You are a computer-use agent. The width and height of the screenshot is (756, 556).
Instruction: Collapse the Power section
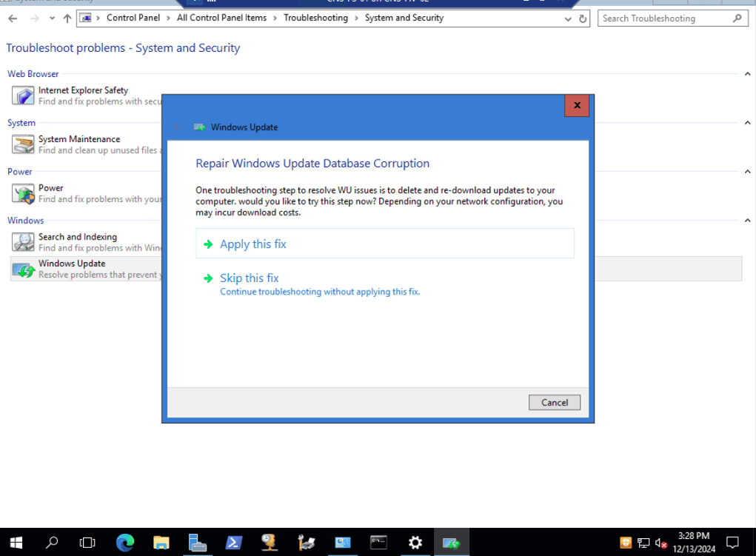point(747,172)
